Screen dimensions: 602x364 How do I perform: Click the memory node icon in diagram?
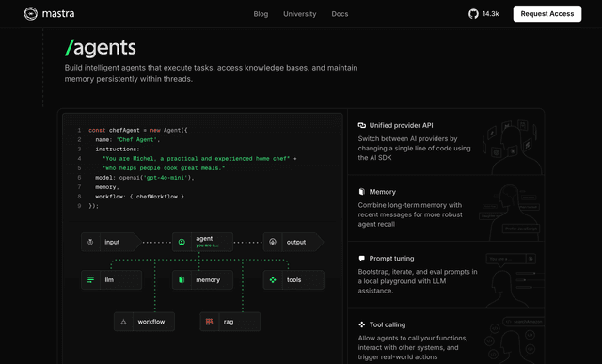click(x=182, y=280)
